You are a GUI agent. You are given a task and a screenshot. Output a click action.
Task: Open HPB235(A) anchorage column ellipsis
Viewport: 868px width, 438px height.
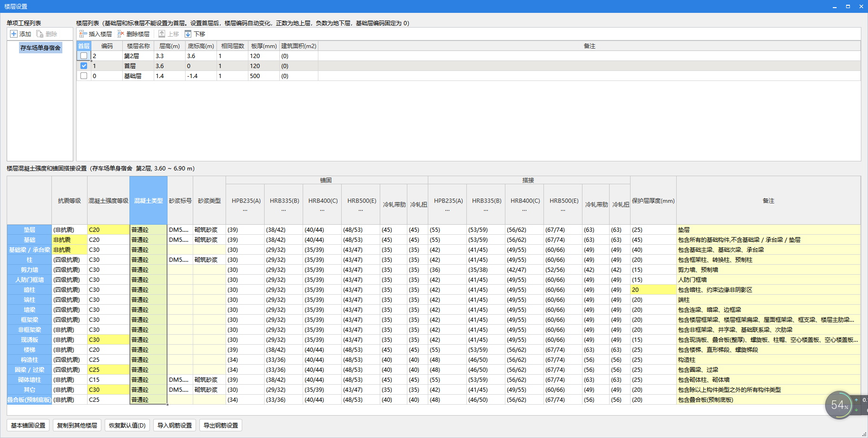pyautogui.click(x=245, y=210)
